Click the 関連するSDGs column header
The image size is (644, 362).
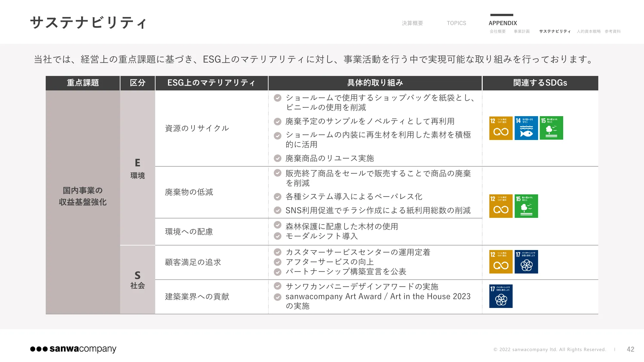[x=540, y=83]
